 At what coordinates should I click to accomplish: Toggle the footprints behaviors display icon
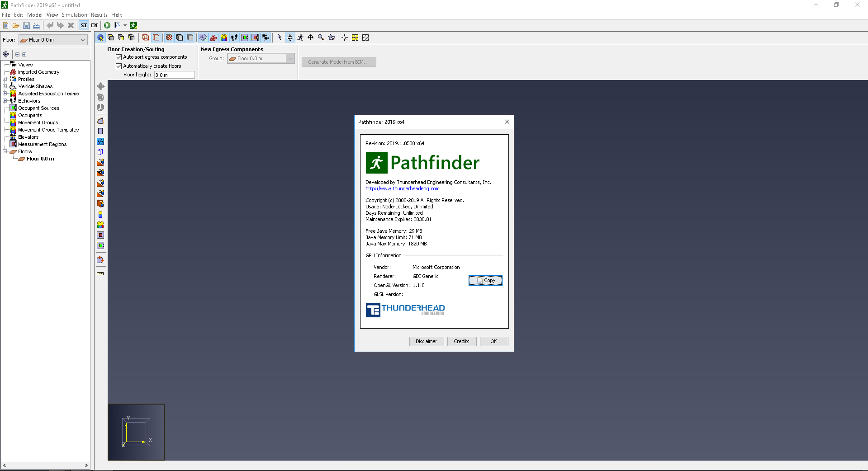(x=234, y=38)
